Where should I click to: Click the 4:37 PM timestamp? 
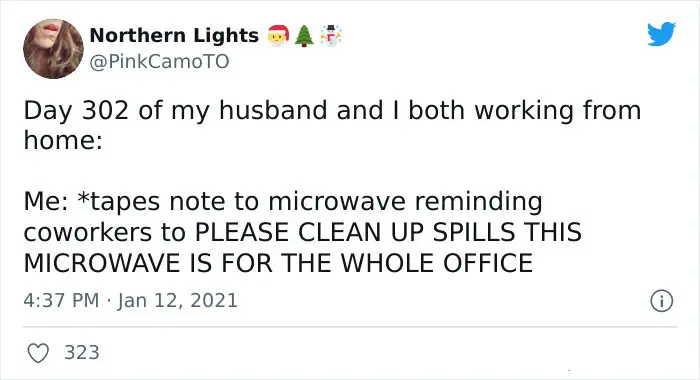click(x=61, y=300)
